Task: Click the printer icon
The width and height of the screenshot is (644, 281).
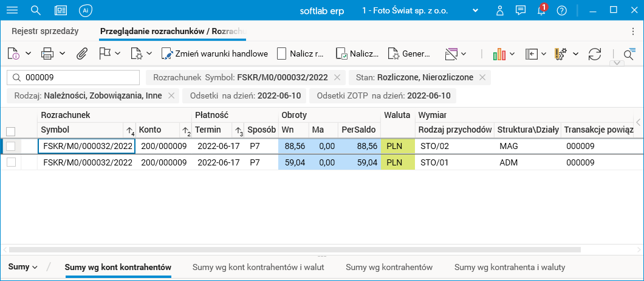Action: pyautogui.click(x=47, y=54)
